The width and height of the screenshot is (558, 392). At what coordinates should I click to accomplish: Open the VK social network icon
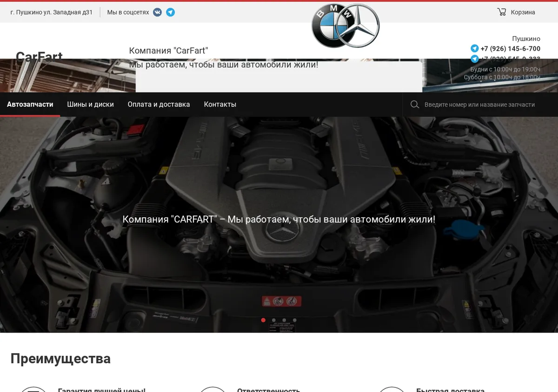tap(158, 13)
